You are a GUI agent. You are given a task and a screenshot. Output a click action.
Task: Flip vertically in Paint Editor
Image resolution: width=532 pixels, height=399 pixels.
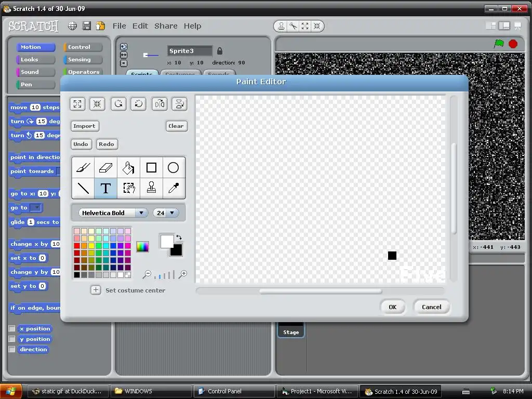click(x=179, y=104)
